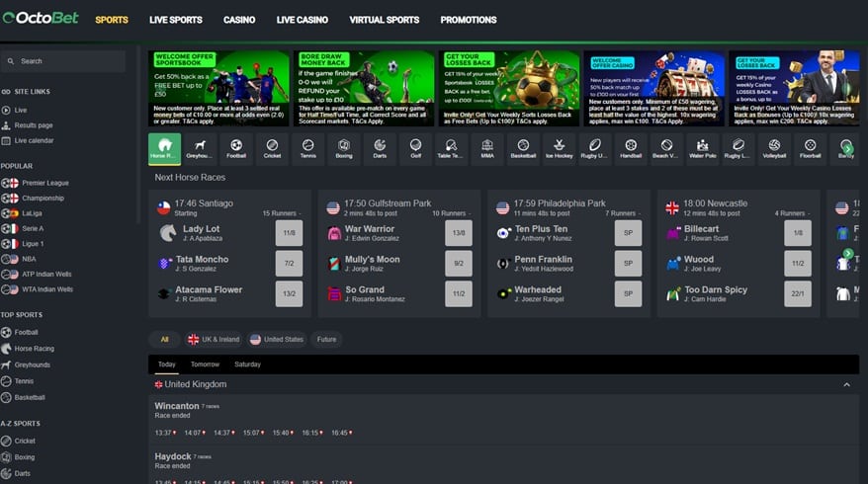868x484 pixels.
Task: Open Virtual Sports menu
Action: pyautogui.click(x=385, y=20)
